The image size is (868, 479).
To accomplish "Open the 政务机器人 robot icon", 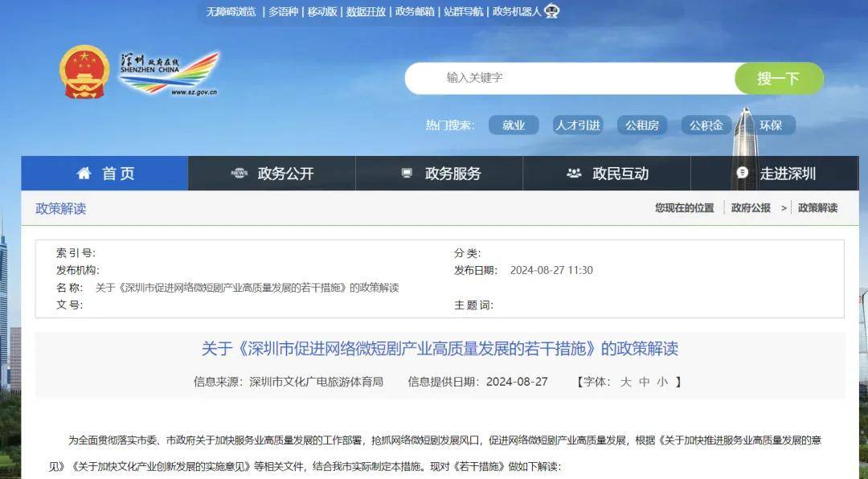I will 552,11.
